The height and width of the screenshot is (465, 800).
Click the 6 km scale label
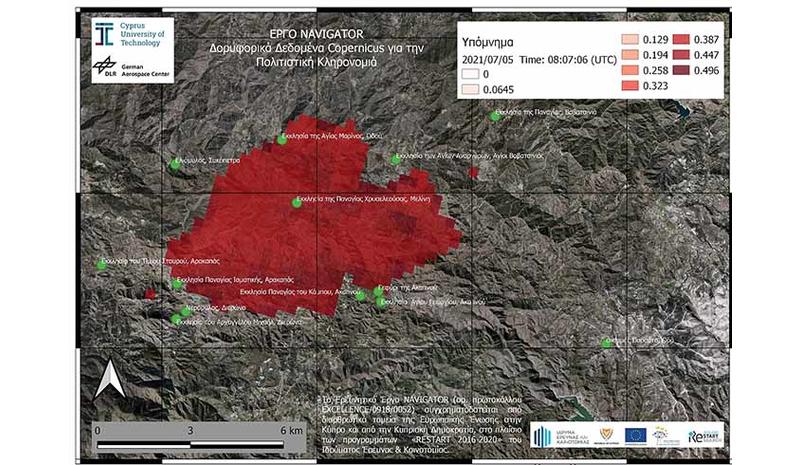(x=291, y=430)
